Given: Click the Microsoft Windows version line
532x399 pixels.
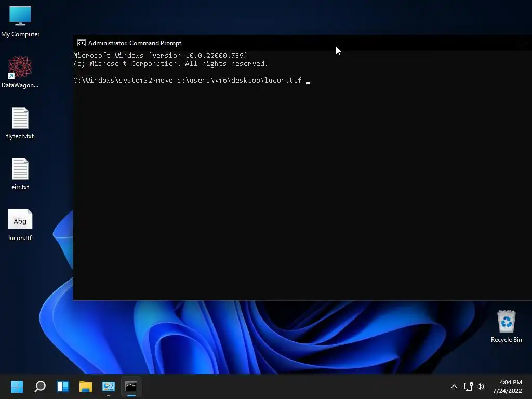Looking at the screenshot, I should click(x=160, y=55).
